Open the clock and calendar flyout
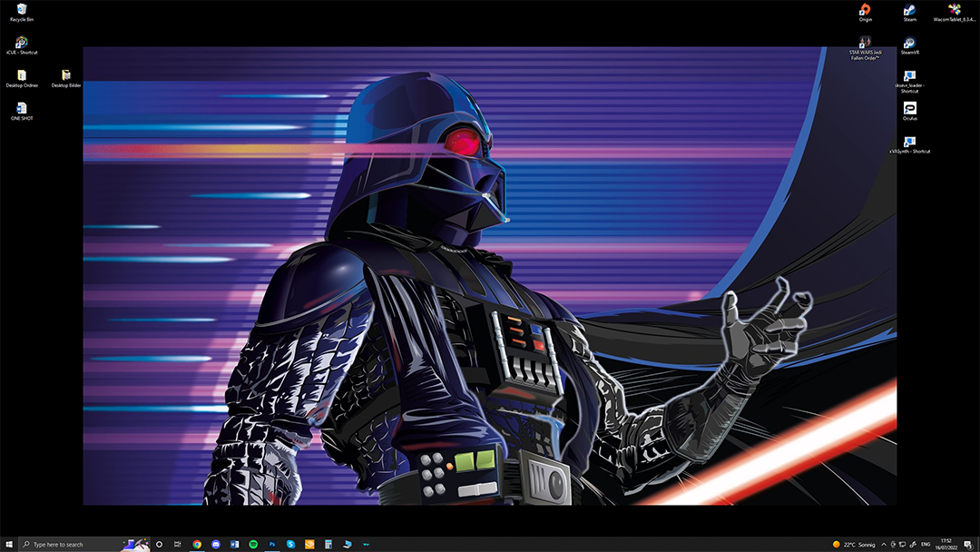This screenshot has height=552, width=980. point(946,545)
